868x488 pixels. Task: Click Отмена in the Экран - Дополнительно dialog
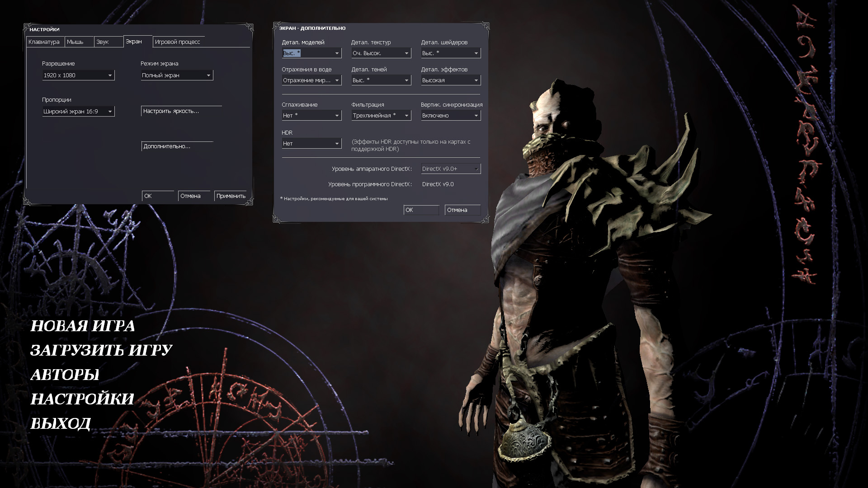point(462,210)
